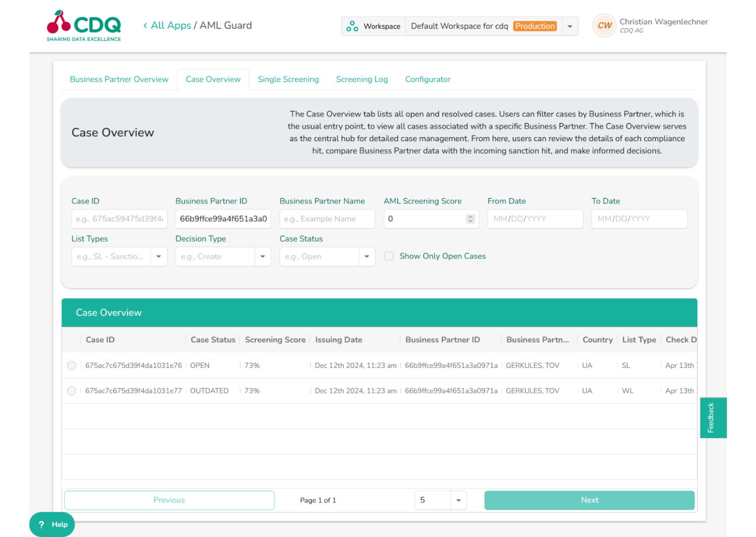
Task: Switch to the Single Screening tab
Action: [288, 79]
